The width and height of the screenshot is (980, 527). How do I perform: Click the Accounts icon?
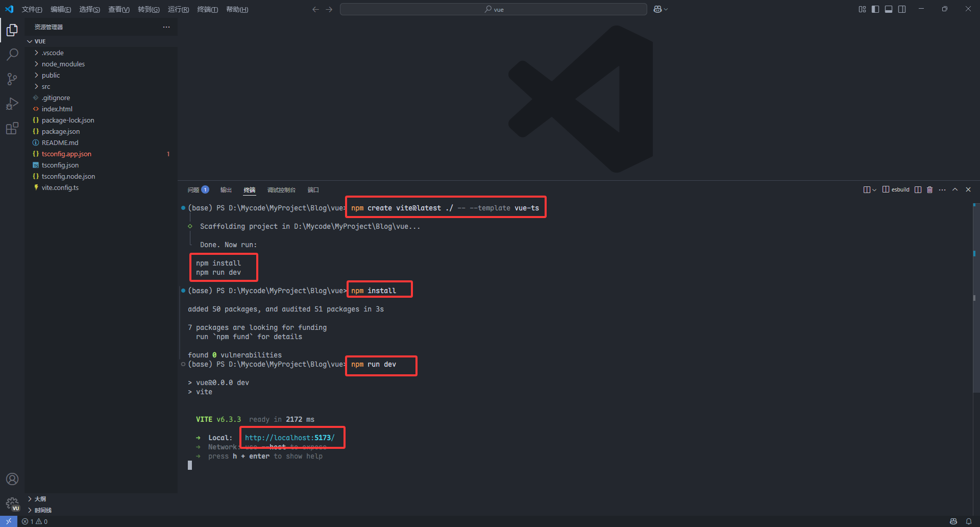click(12, 479)
